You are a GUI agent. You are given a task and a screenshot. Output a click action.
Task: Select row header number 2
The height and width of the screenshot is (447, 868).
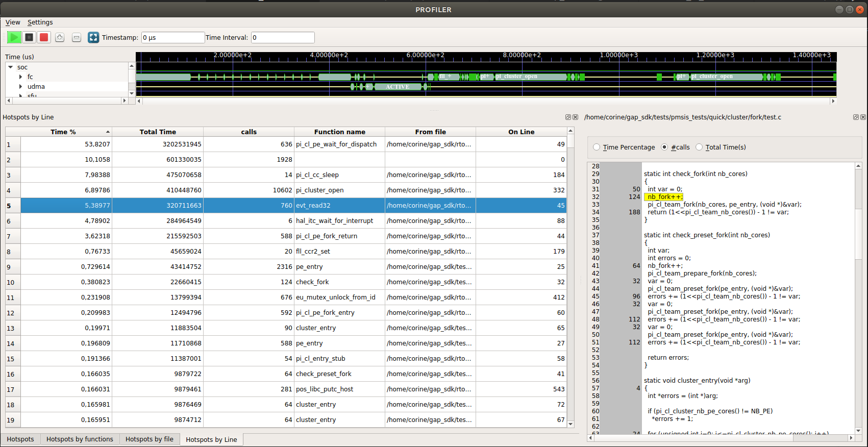[13, 160]
